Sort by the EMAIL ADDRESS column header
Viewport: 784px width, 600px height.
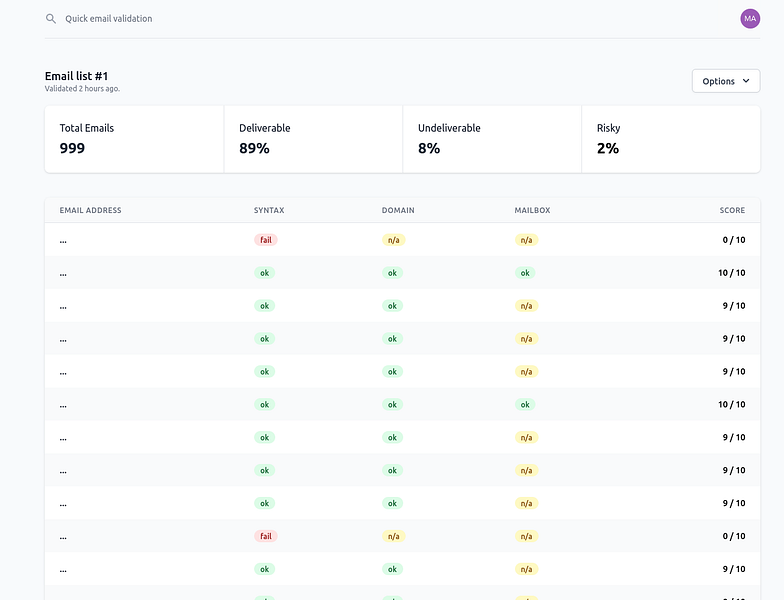90,210
